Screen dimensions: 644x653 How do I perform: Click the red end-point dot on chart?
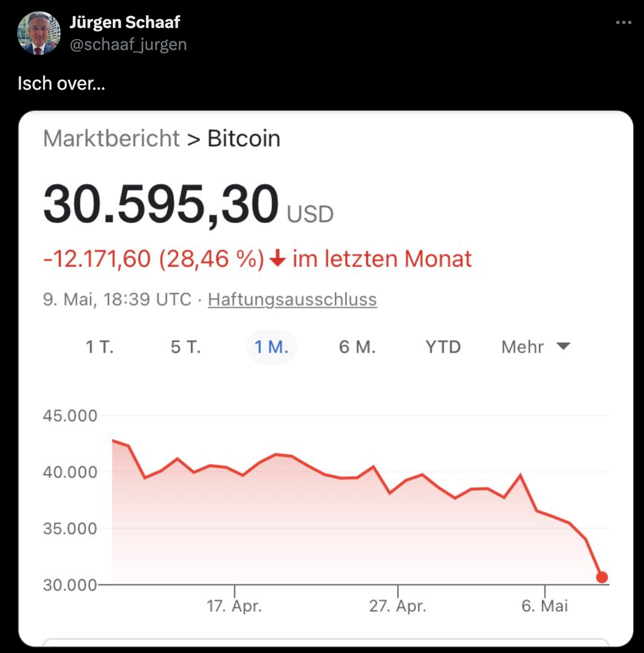602,577
